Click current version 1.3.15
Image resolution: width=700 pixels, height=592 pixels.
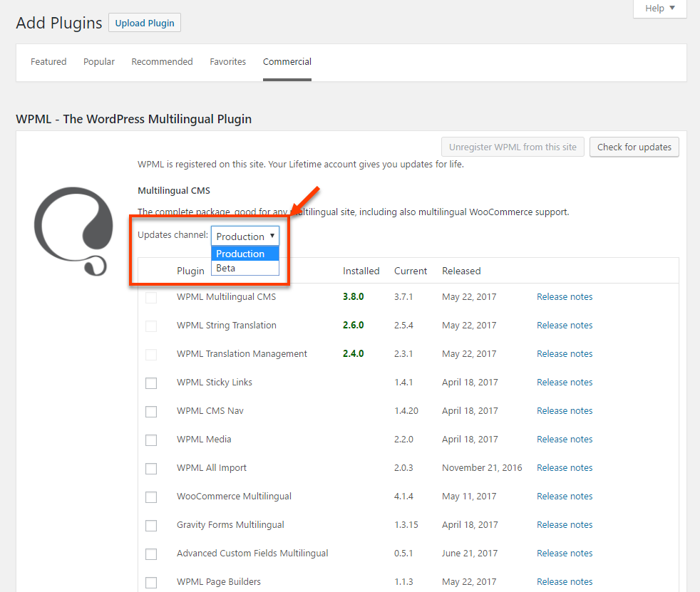406,525
